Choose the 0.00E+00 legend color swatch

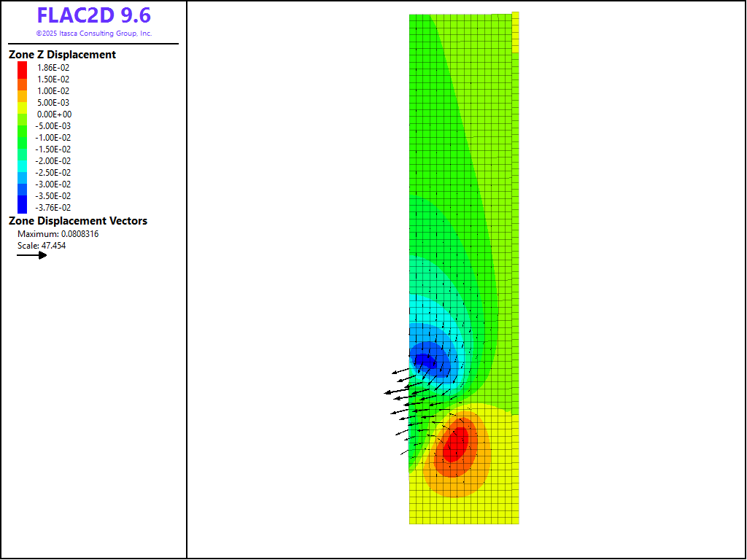tap(23, 114)
